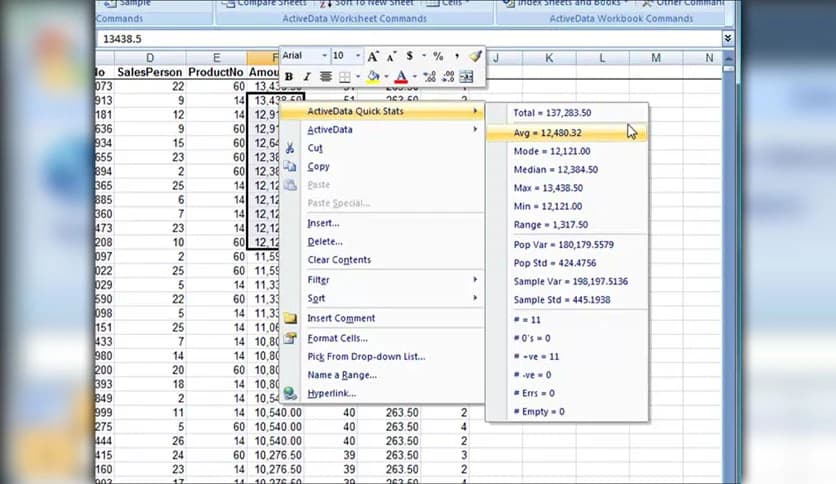Select column K header

point(549,58)
